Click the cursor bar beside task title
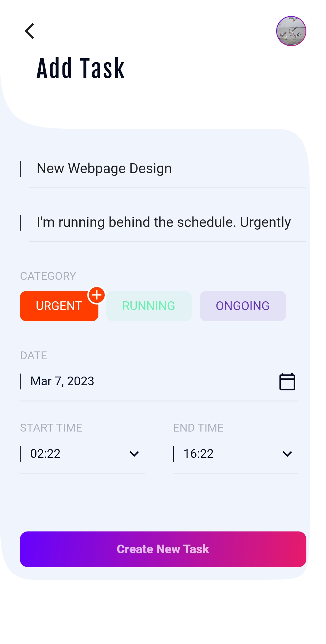Image resolution: width=326 pixels, height=644 pixels. (x=21, y=169)
